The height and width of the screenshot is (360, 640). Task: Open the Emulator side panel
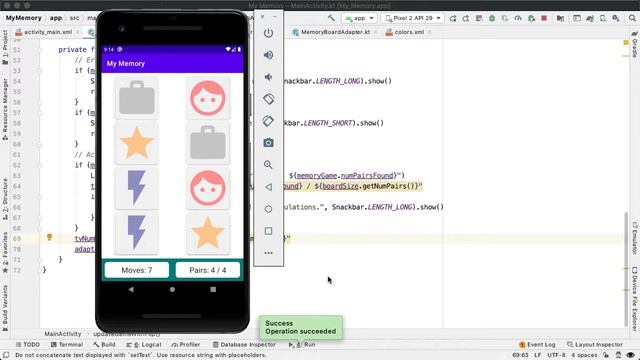point(635,238)
